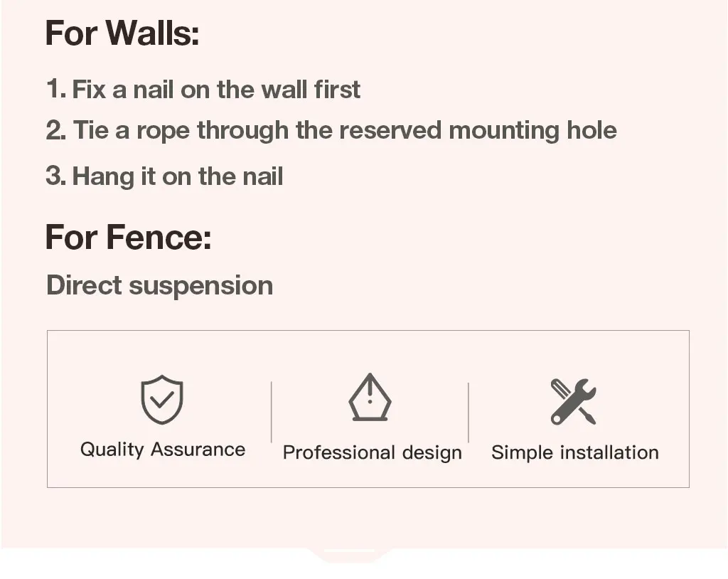The height and width of the screenshot is (579, 728).
Task: Click the For Fence heading
Action: tap(128, 237)
